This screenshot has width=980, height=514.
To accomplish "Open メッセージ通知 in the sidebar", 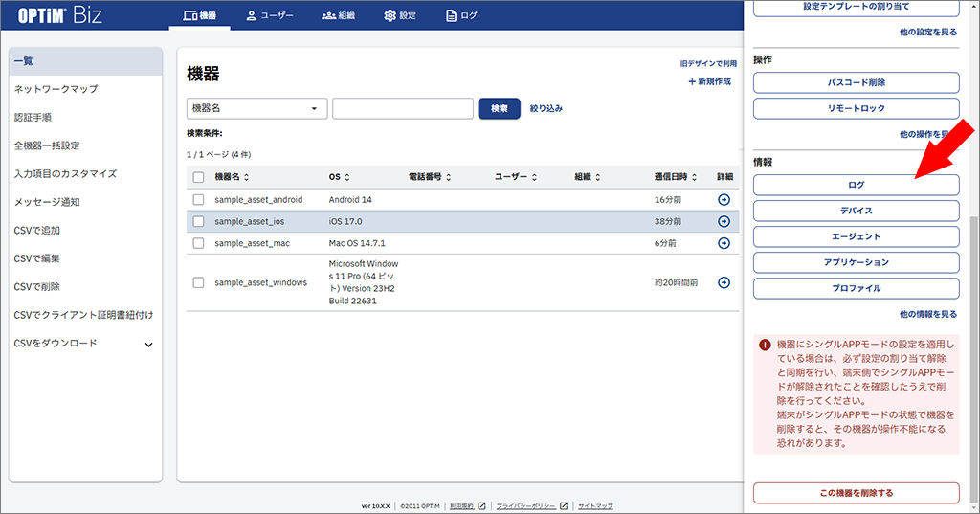I will click(x=47, y=202).
